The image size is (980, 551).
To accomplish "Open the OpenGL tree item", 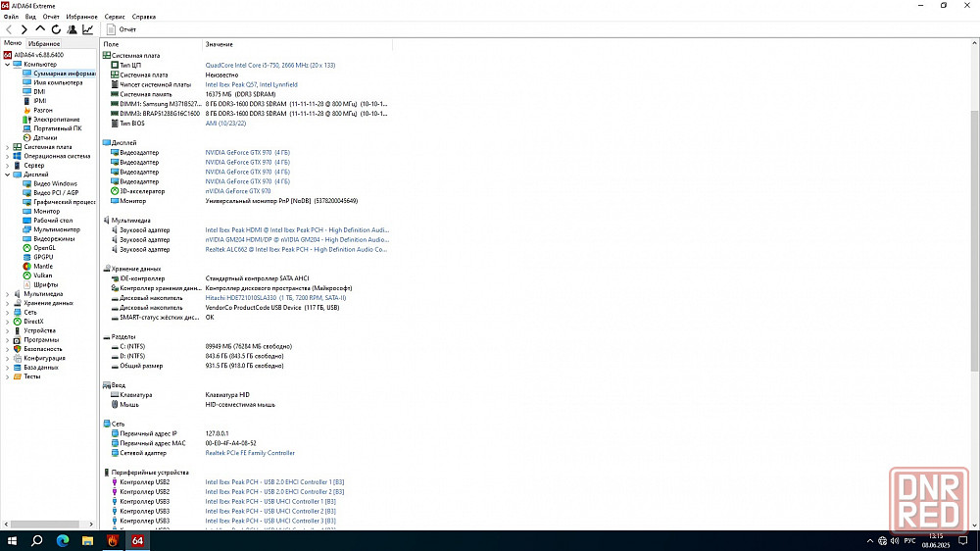I will pyautogui.click(x=39, y=248).
